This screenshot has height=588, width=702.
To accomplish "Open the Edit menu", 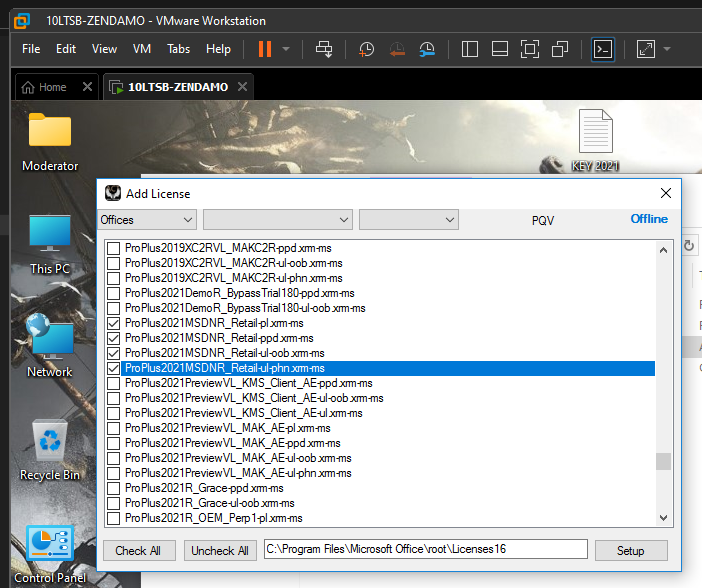I will click(66, 49).
